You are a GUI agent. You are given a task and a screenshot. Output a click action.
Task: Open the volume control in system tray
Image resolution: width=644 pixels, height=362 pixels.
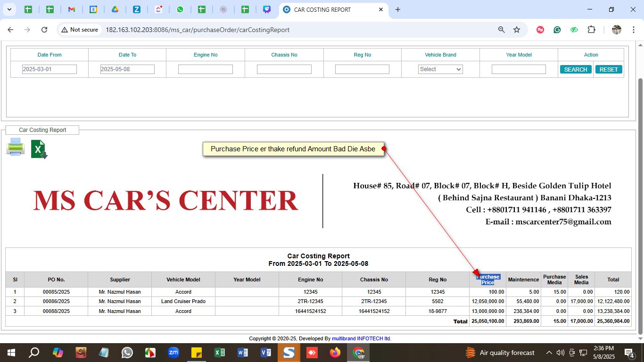(x=561, y=353)
